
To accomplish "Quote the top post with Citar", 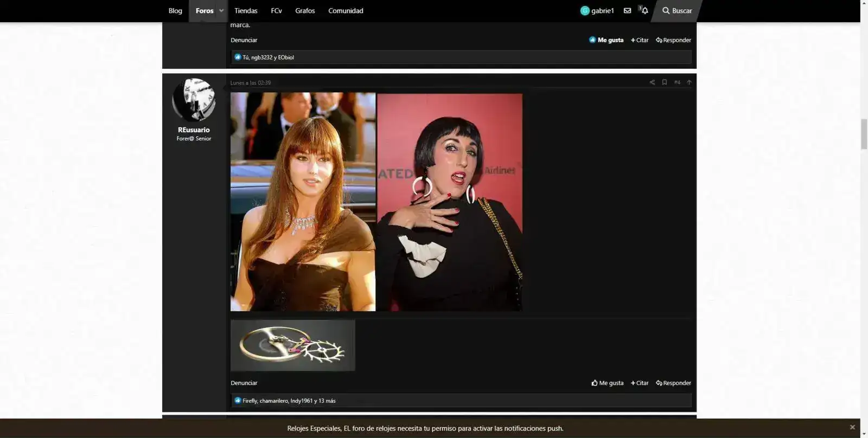I will [640, 40].
